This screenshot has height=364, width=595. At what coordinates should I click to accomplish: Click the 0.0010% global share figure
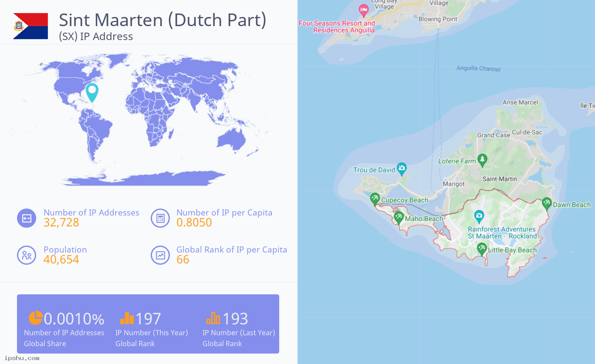pos(74,319)
